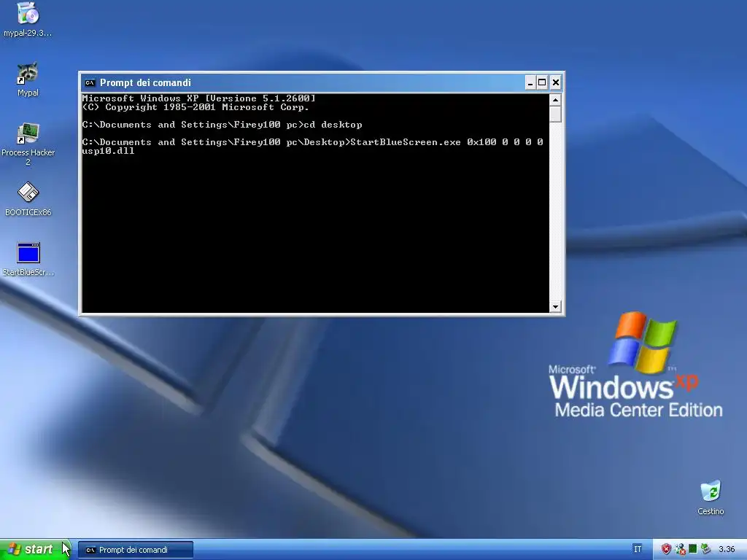Select the BOOTICEx86 desktop icon
Image resolution: width=747 pixels, height=560 pixels.
(x=28, y=198)
